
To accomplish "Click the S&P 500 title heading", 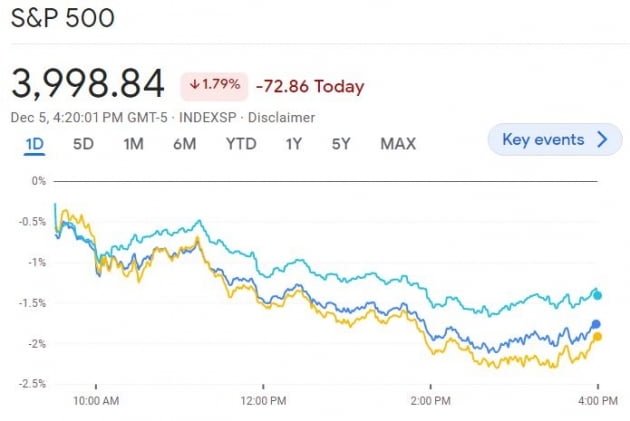I will coord(63,19).
